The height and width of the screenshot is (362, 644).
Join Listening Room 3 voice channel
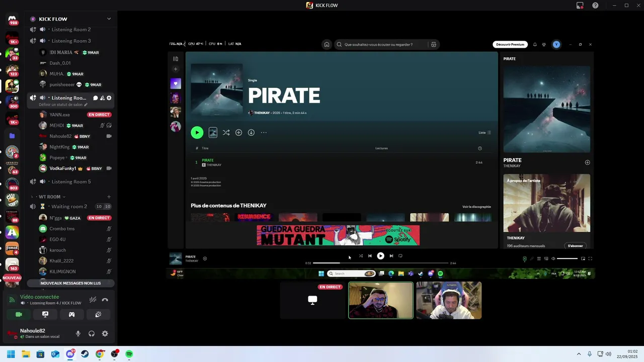point(70,41)
